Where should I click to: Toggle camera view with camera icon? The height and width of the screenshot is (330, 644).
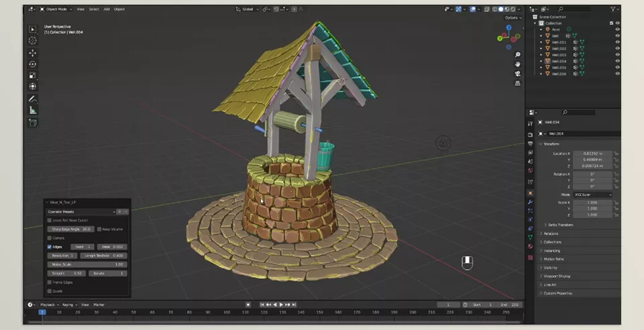pyautogui.click(x=517, y=74)
